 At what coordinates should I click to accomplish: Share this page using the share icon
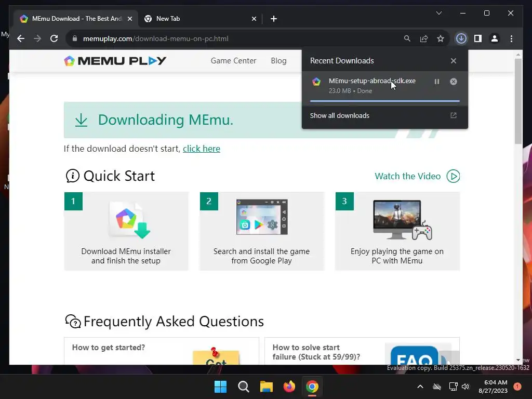[424, 38]
